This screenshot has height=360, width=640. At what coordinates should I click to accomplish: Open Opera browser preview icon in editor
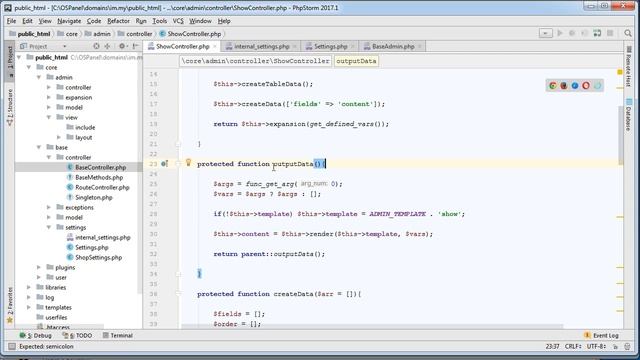coord(586,86)
